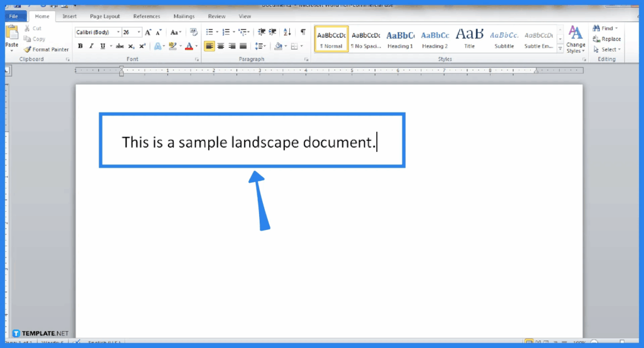Apply the Heading 1 style
Screen dimensions: 644x348
tap(401, 39)
